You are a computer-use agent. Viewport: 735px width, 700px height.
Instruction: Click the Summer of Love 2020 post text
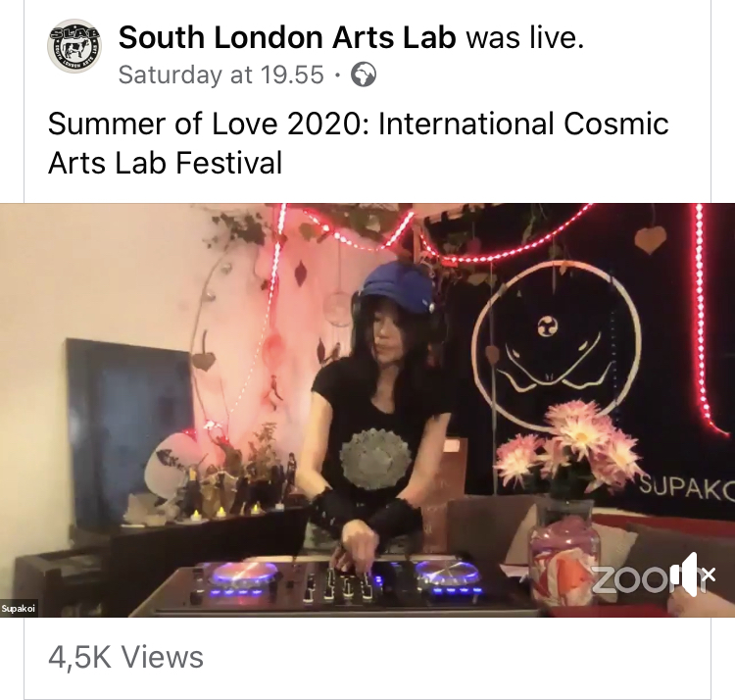(358, 143)
